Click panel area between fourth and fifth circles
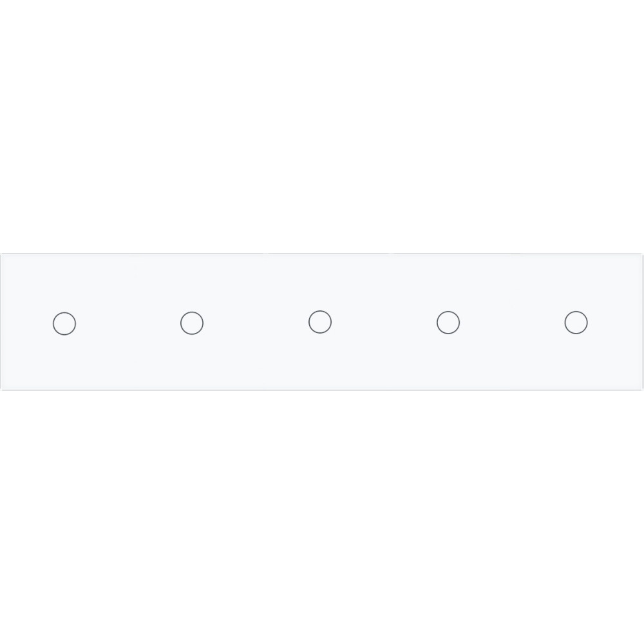The width and height of the screenshot is (644, 644). 512,323
